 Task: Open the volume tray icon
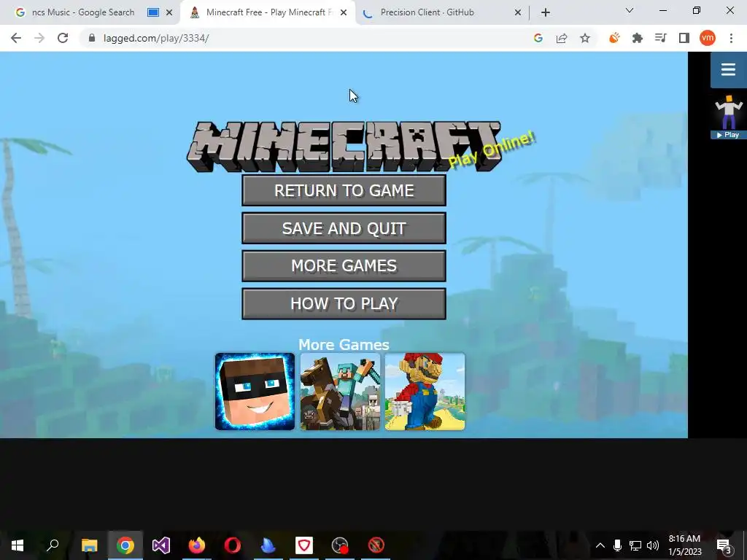click(653, 545)
